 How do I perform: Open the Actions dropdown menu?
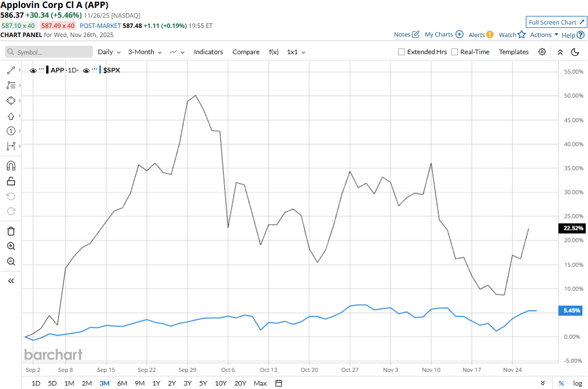(x=544, y=35)
